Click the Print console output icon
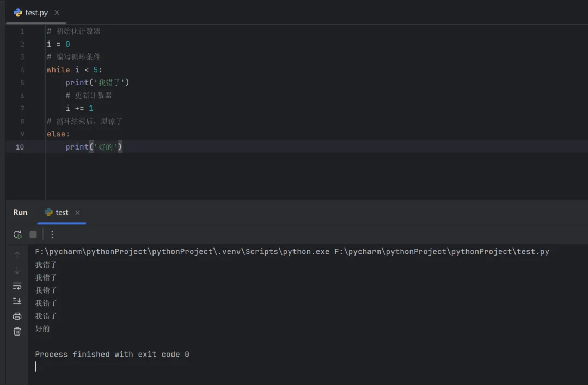Viewport: 588px width, 385px height. pyautogui.click(x=17, y=316)
